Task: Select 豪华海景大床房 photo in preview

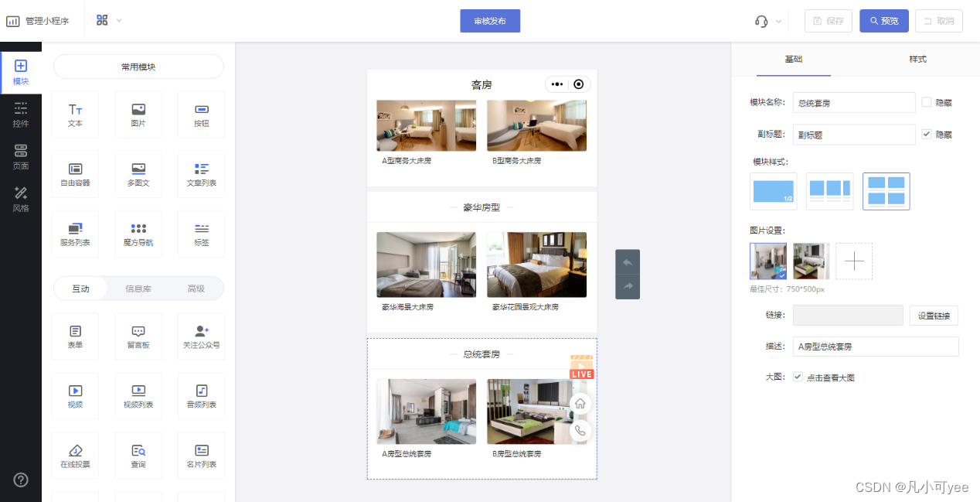Action: point(426,265)
